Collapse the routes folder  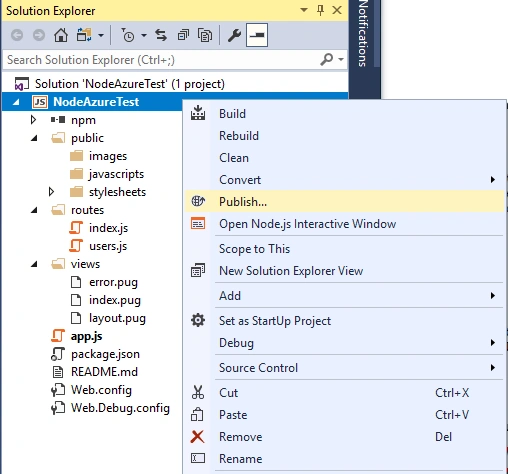coord(34,211)
